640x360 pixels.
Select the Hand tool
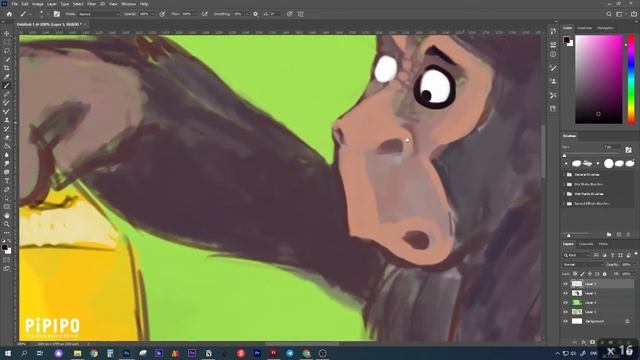(x=7, y=215)
